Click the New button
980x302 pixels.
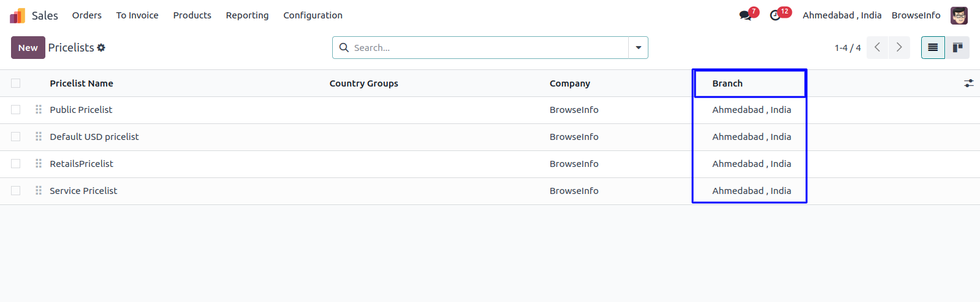28,47
